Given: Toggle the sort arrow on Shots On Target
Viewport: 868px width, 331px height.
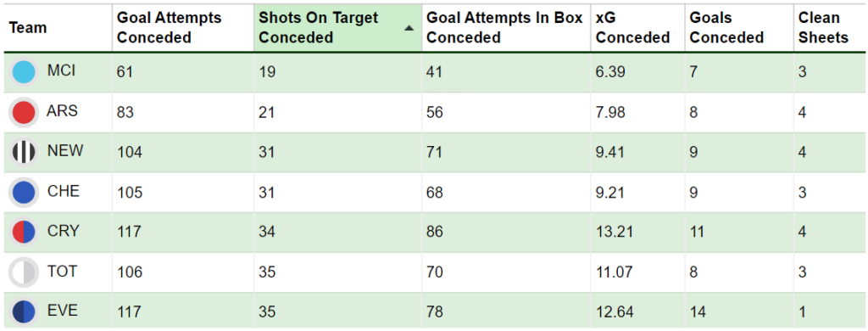Looking at the screenshot, I should click(x=409, y=28).
